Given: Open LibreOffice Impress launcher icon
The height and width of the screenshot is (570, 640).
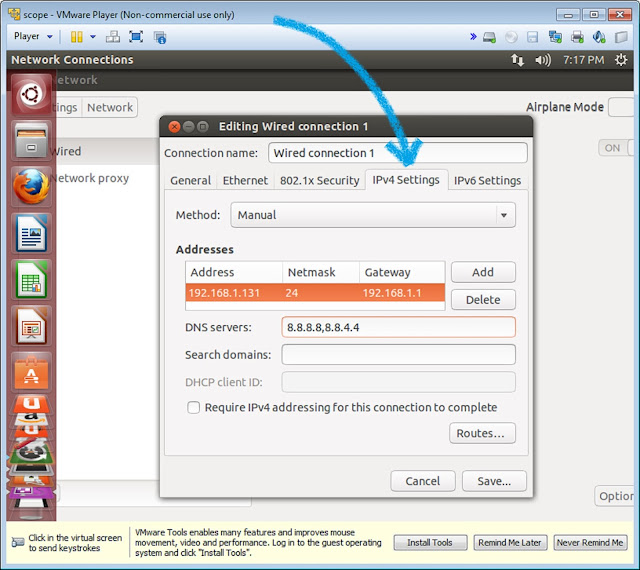Looking at the screenshot, I should (x=31, y=326).
